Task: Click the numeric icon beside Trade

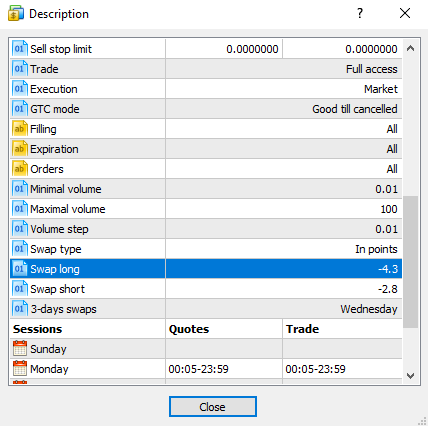Action: [x=20, y=69]
